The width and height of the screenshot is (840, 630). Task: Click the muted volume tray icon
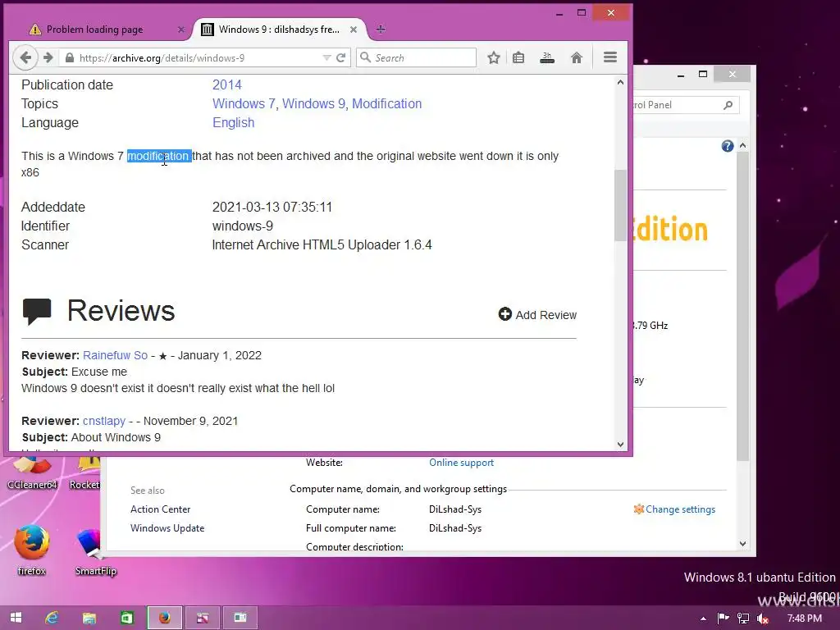point(762,619)
